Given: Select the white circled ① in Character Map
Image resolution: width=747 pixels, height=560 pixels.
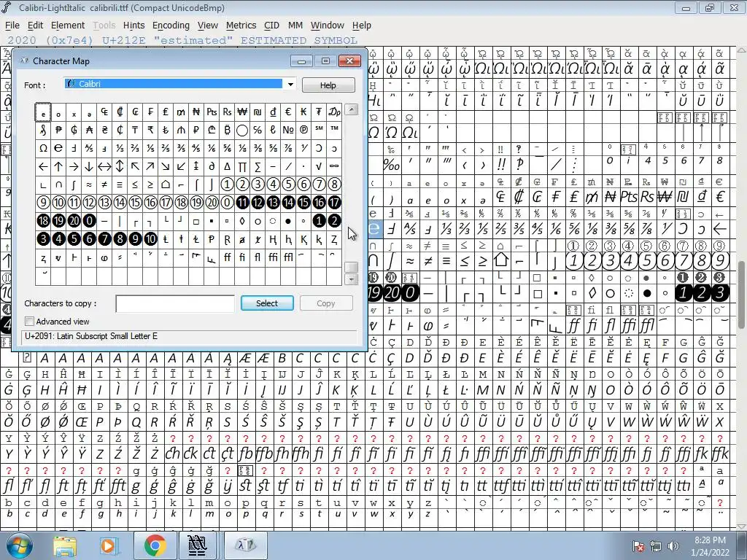Looking at the screenshot, I should tap(227, 184).
